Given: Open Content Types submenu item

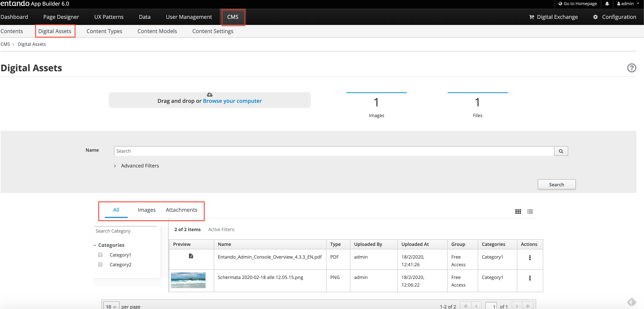Looking at the screenshot, I should coord(104,31).
